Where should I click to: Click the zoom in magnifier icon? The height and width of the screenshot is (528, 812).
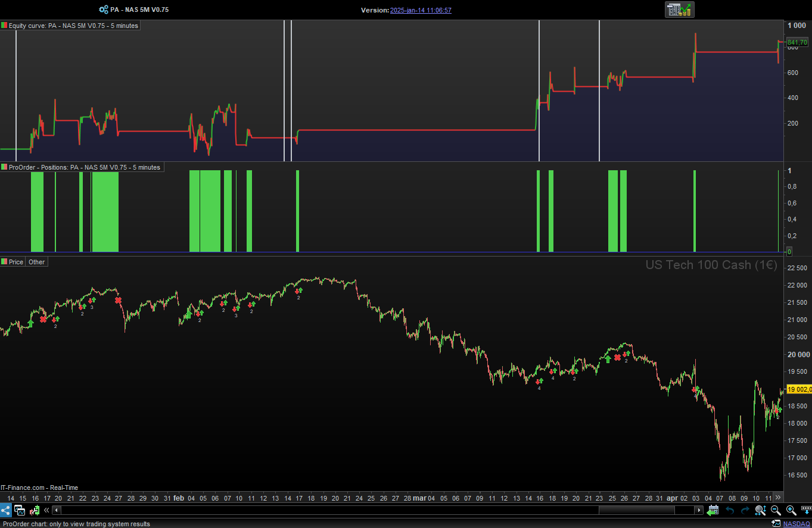[x=791, y=510]
